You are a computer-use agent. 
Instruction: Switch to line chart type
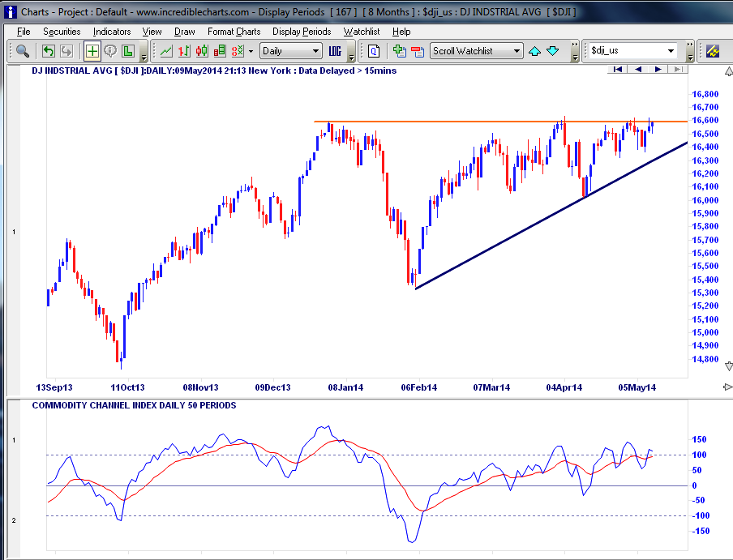(x=166, y=51)
